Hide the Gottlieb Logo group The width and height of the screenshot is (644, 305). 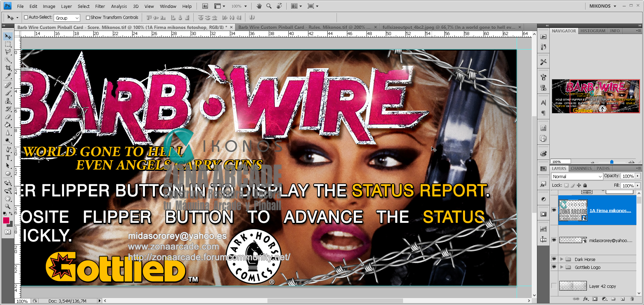tap(554, 267)
